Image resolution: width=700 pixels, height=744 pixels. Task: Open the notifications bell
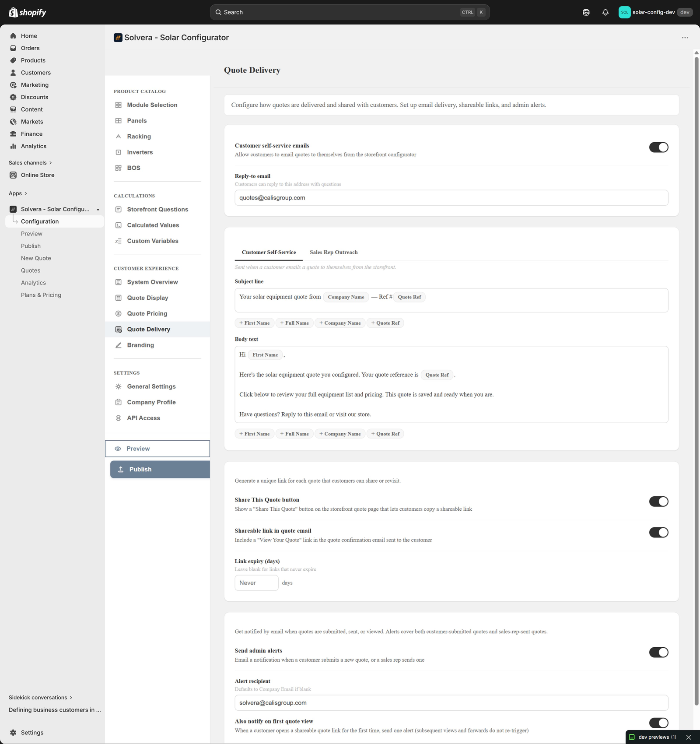(605, 12)
